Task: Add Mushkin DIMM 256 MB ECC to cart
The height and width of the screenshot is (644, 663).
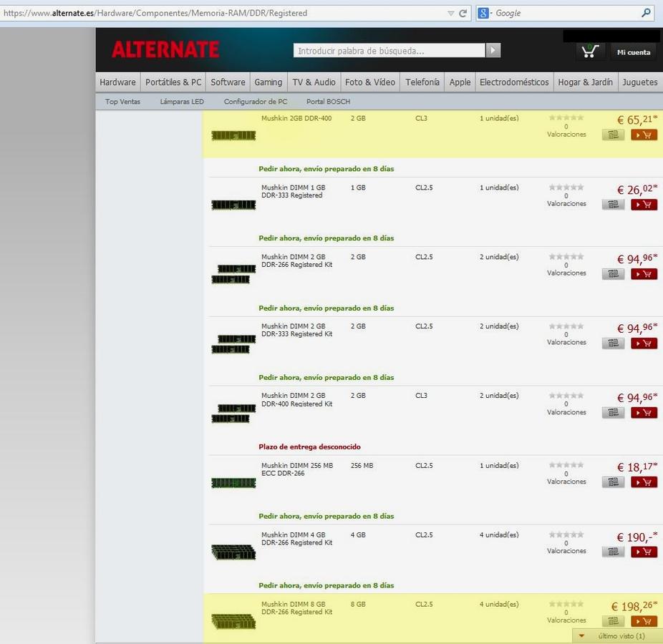Action: (644, 482)
